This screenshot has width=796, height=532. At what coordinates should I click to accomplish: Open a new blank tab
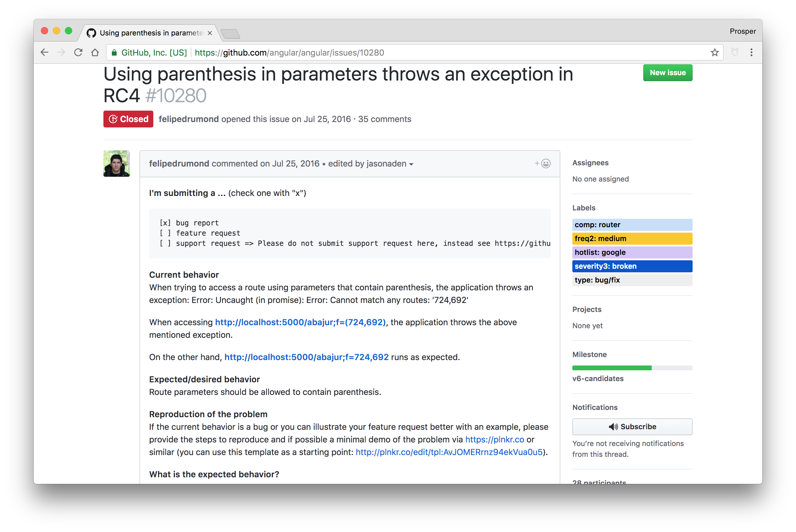pyautogui.click(x=230, y=34)
